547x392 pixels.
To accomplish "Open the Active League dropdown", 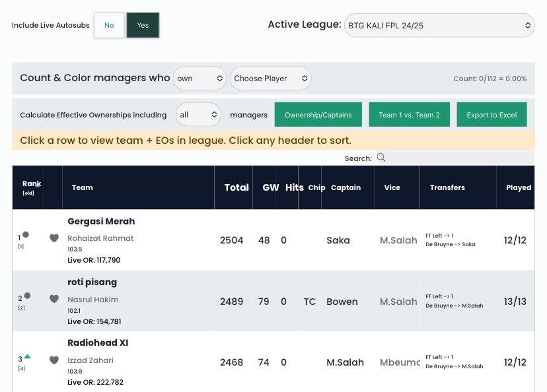I will (x=439, y=26).
